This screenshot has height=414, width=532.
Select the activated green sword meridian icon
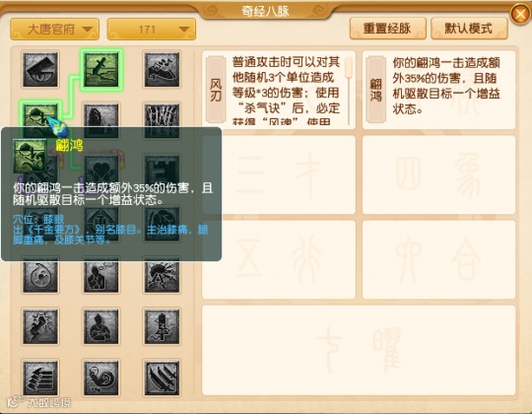tap(101, 70)
